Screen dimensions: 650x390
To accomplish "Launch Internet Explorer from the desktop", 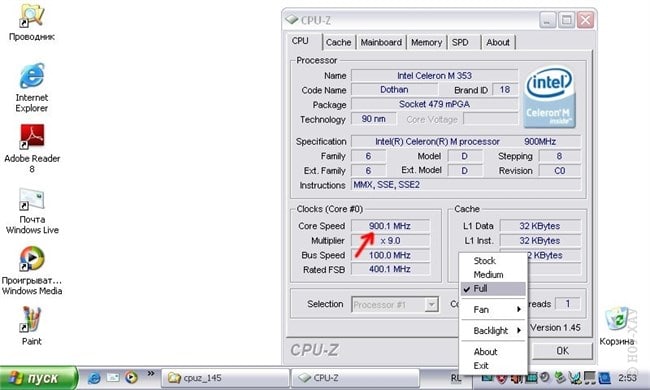I will (32, 87).
